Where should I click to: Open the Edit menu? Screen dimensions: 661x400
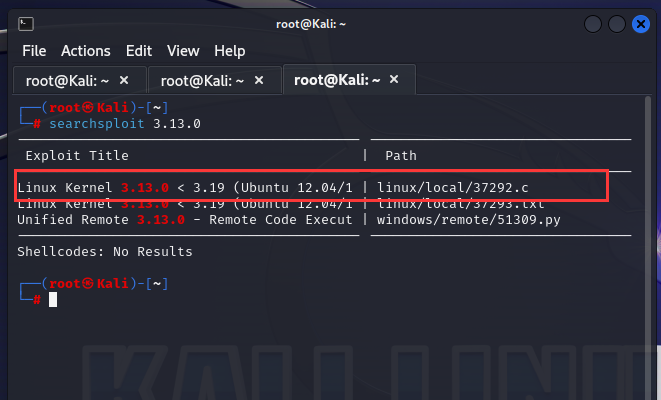(x=139, y=51)
